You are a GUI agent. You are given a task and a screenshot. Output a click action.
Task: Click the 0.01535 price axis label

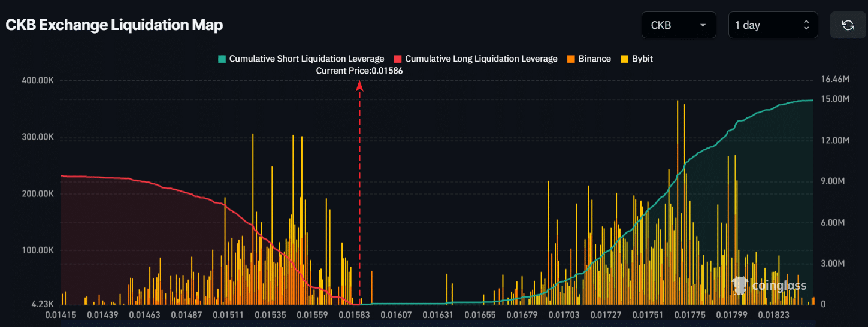(x=270, y=314)
